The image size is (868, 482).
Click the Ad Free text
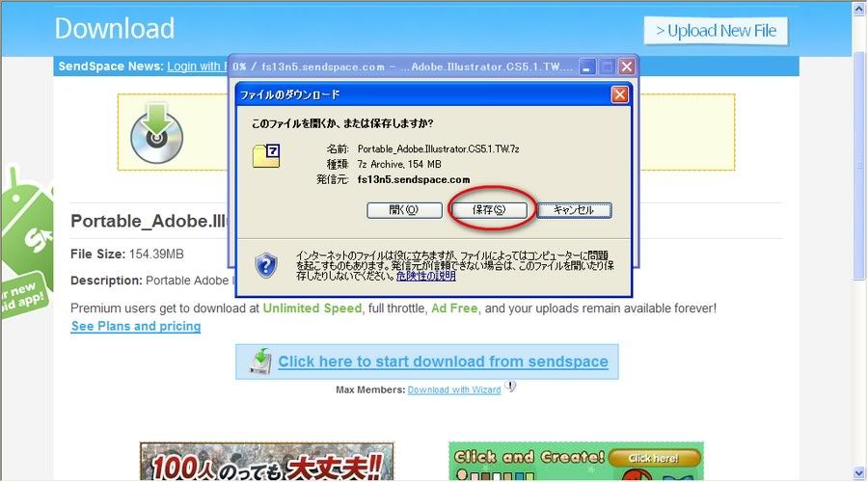point(454,308)
